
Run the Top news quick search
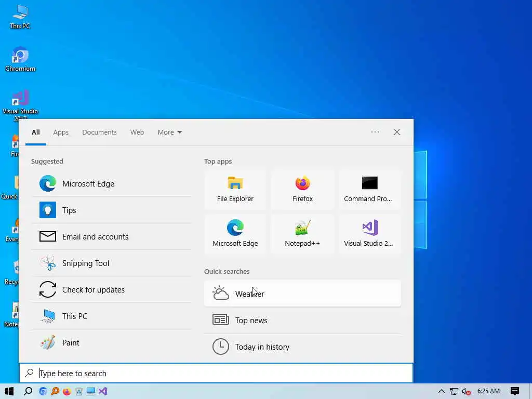(x=302, y=320)
